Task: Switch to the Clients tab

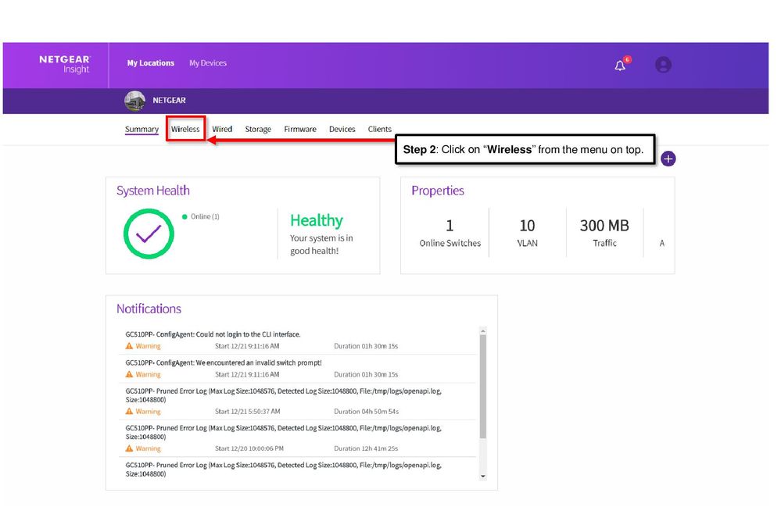Action: pyautogui.click(x=379, y=129)
